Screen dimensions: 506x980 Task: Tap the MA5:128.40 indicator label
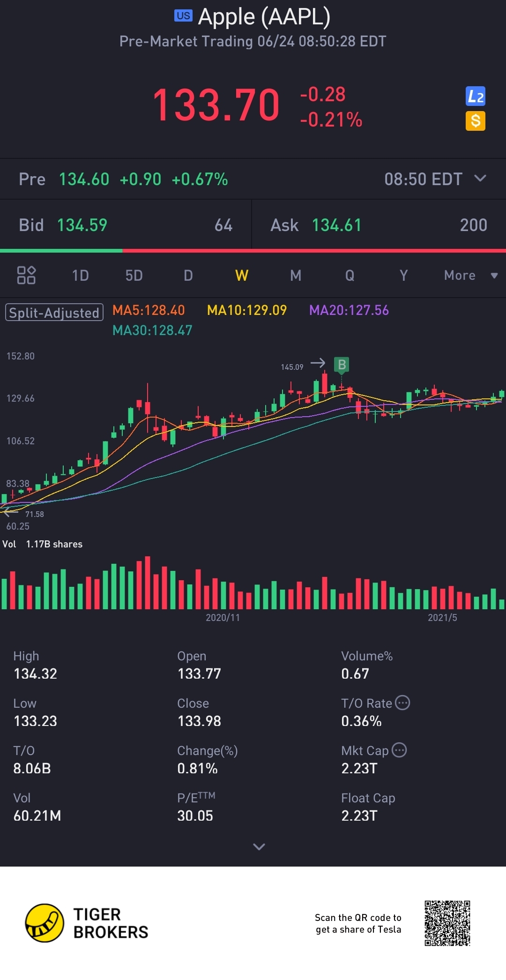coord(149,310)
